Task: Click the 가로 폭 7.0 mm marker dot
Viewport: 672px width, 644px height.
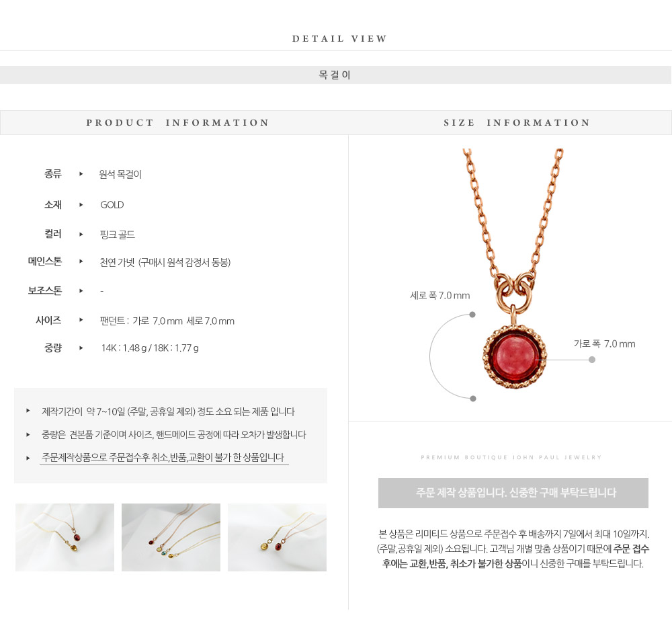Action: 592,360
